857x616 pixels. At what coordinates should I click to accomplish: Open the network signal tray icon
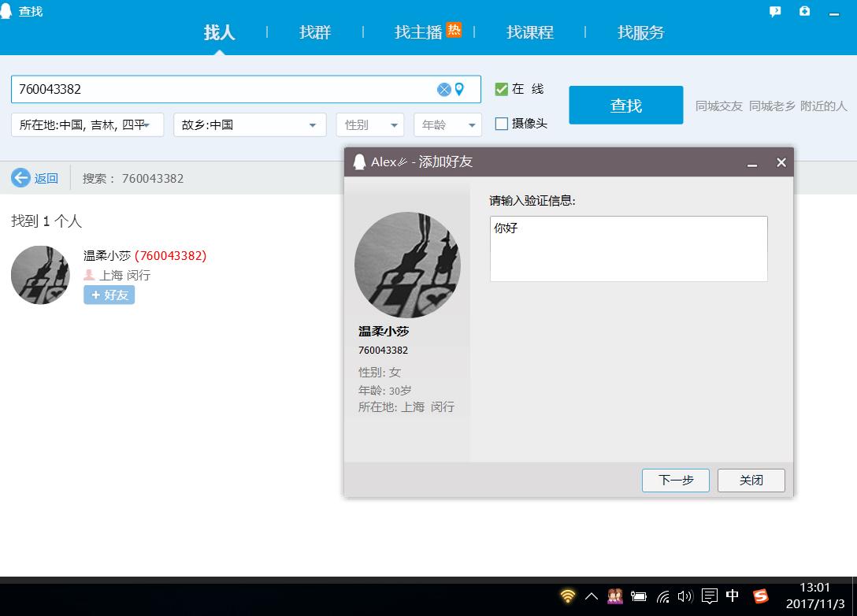(662, 596)
